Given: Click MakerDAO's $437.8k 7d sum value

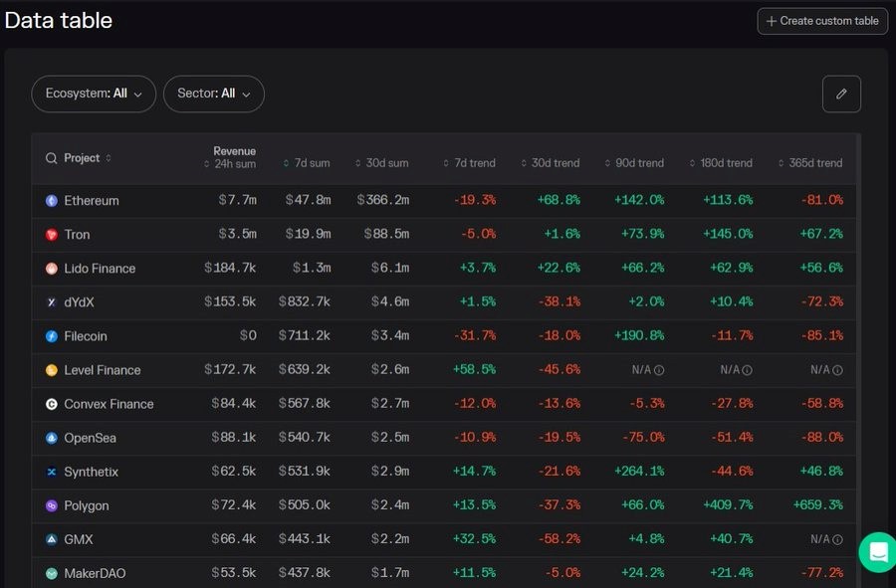Looking at the screenshot, I should click(305, 573).
